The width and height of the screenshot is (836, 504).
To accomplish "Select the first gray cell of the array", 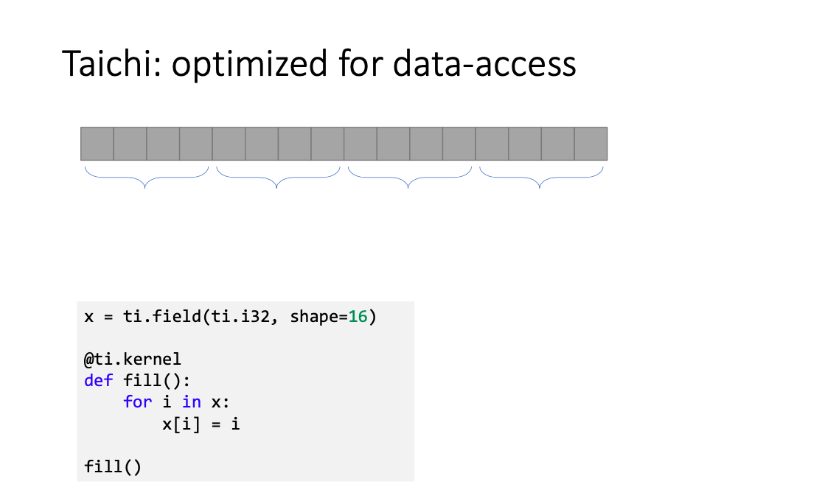I will pos(97,144).
